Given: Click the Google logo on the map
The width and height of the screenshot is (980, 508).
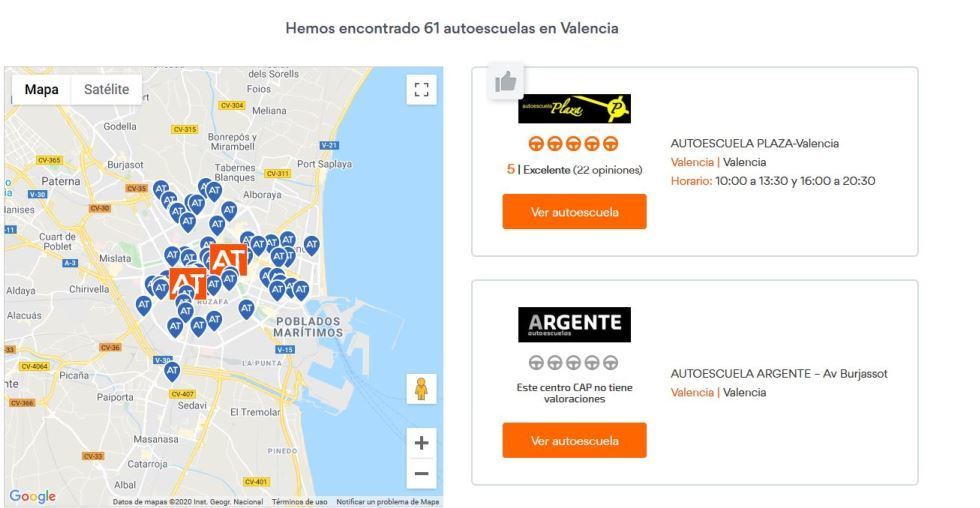Looking at the screenshot, I should pyautogui.click(x=32, y=496).
